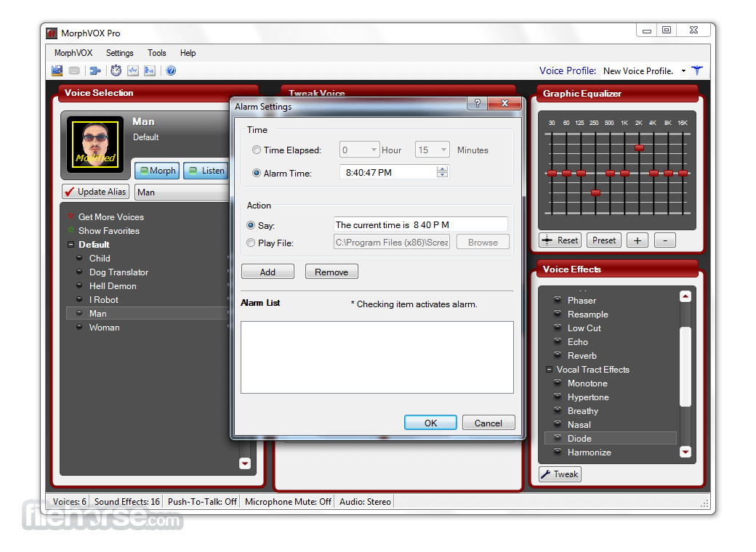
Task: Select the Say action radio button
Action: point(251,225)
